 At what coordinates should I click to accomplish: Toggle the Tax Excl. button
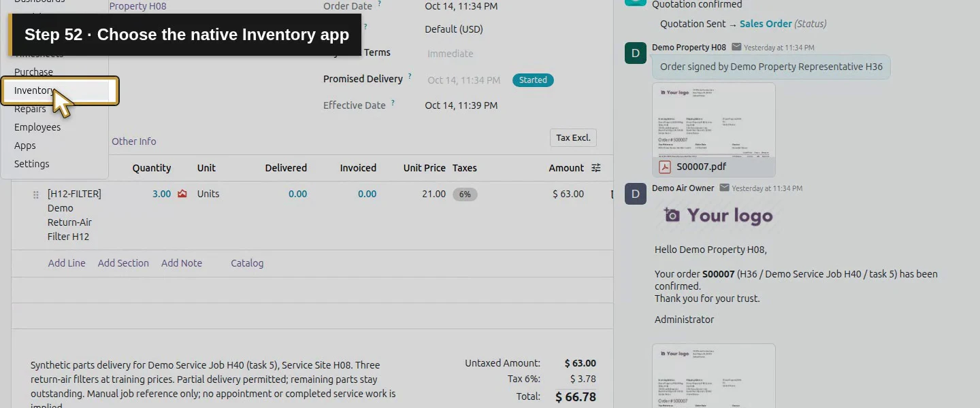click(x=573, y=138)
